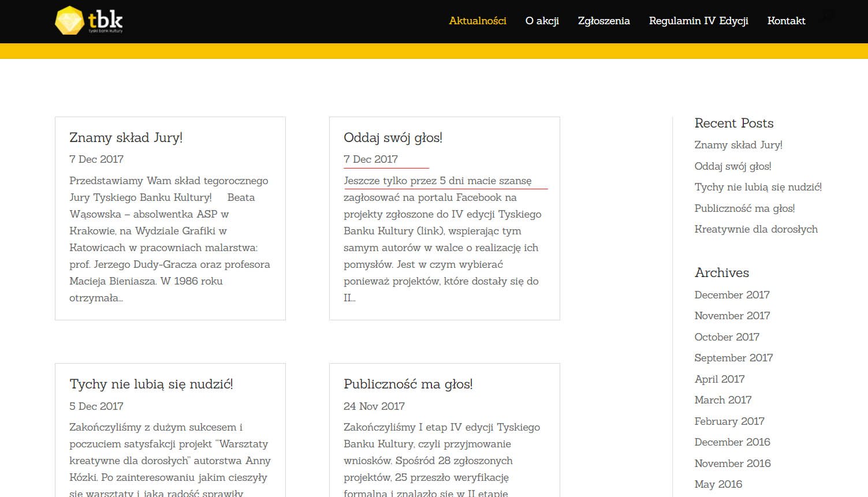This screenshot has width=868, height=497.
Task: Browse the February 2017 archive
Action: tap(729, 421)
